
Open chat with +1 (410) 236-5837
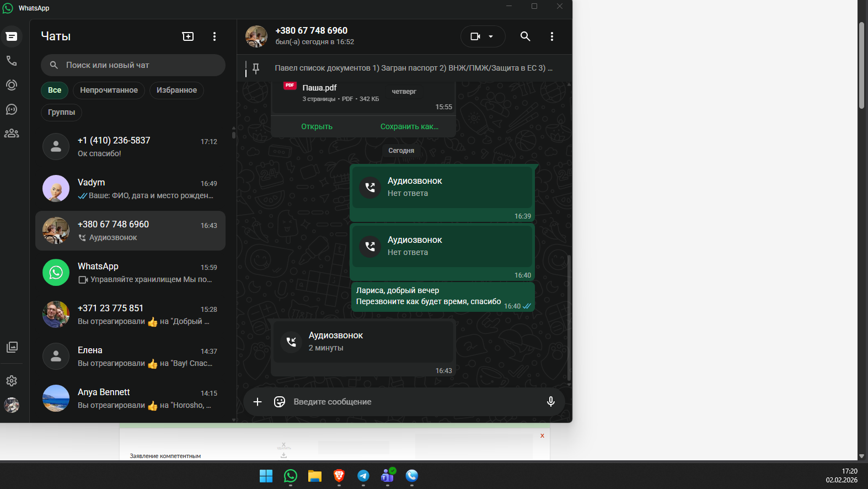(x=130, y=147)
